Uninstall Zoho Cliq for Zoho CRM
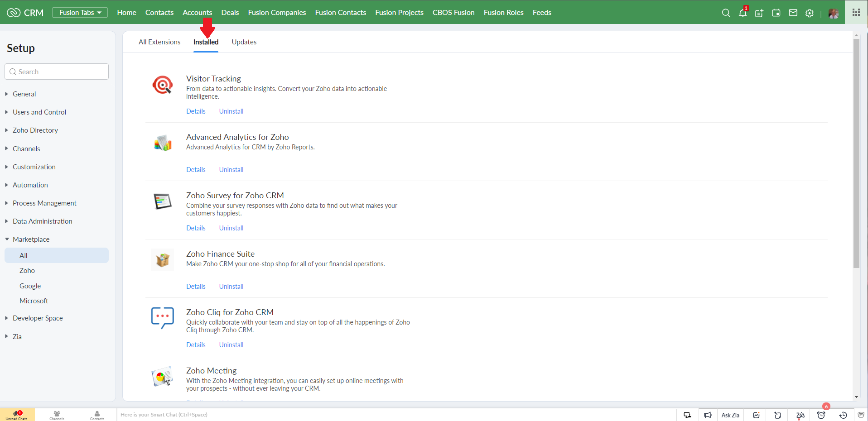Screen dimensions: 868x421 click(231, 345)
